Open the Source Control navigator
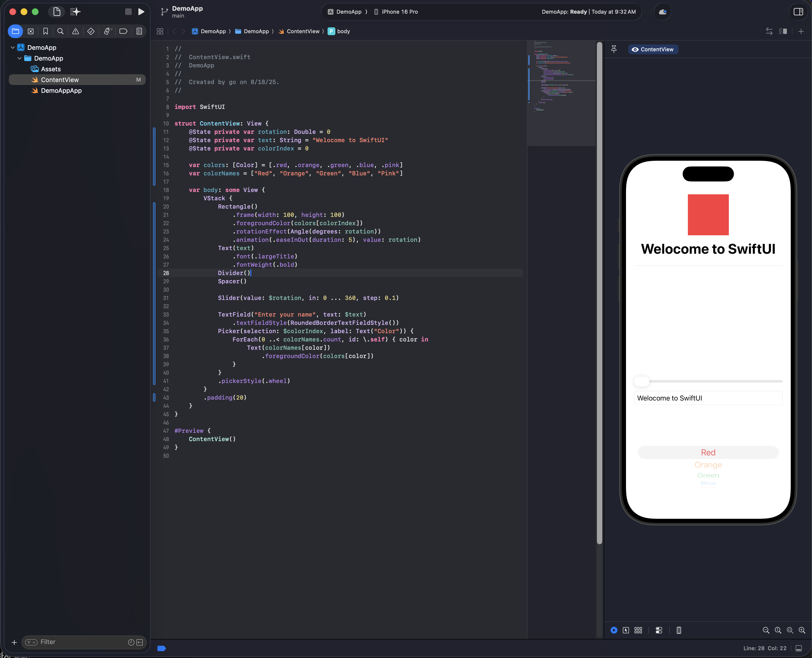The image size is (812, 658). (31, 32)
